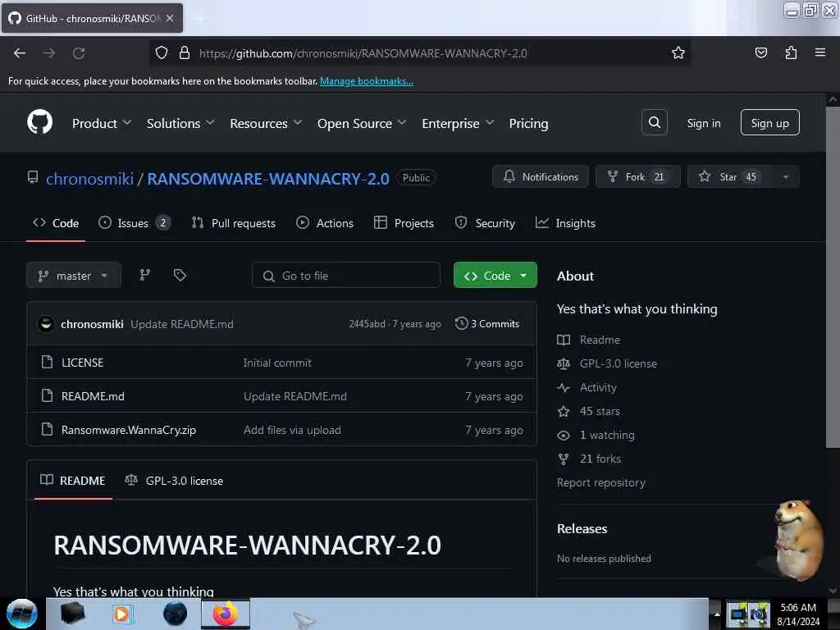Expand the Solutions menu
The width and height of the screenshot is (840, 630).
click(x=180, y=123)
